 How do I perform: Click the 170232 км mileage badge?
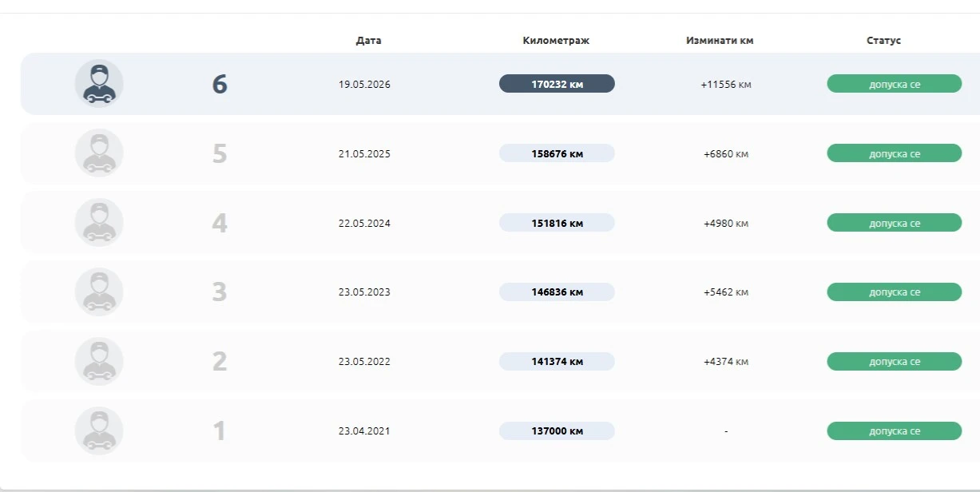tap(557, 84)
